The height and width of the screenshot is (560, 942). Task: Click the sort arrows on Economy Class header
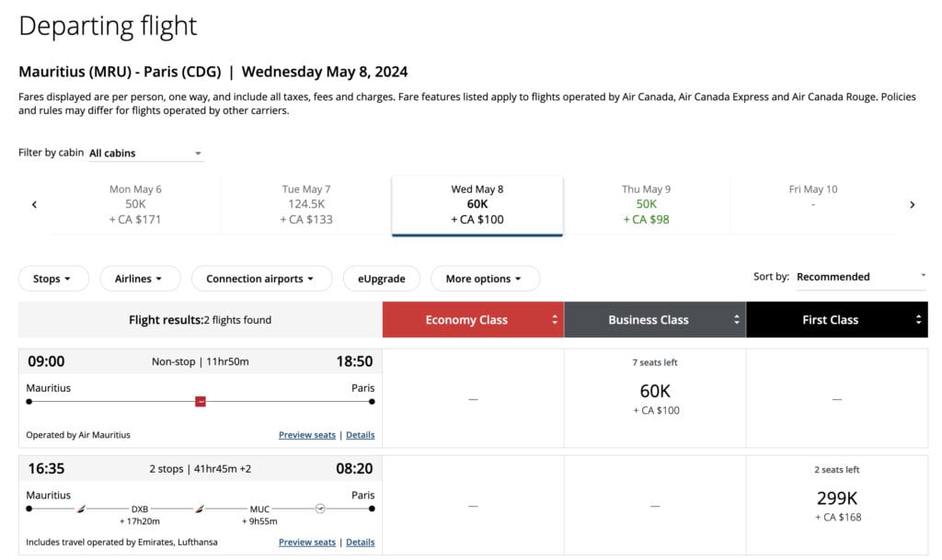pos(554,319)
